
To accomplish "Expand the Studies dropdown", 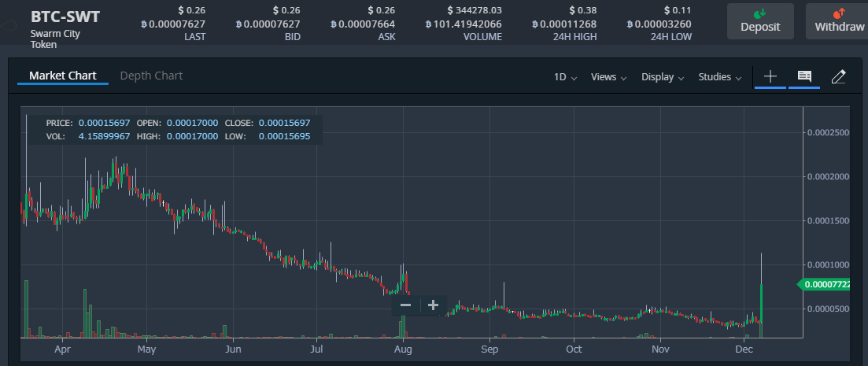I will (720, 77).
